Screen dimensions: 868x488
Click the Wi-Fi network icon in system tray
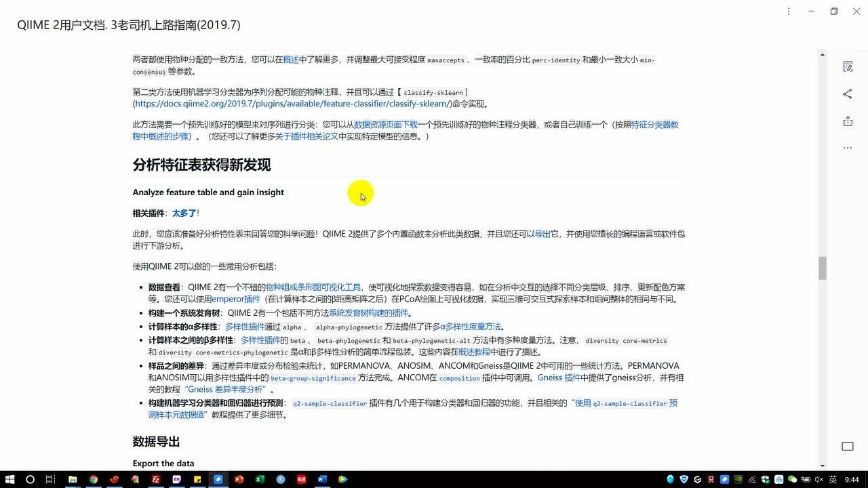pos(753,479)
